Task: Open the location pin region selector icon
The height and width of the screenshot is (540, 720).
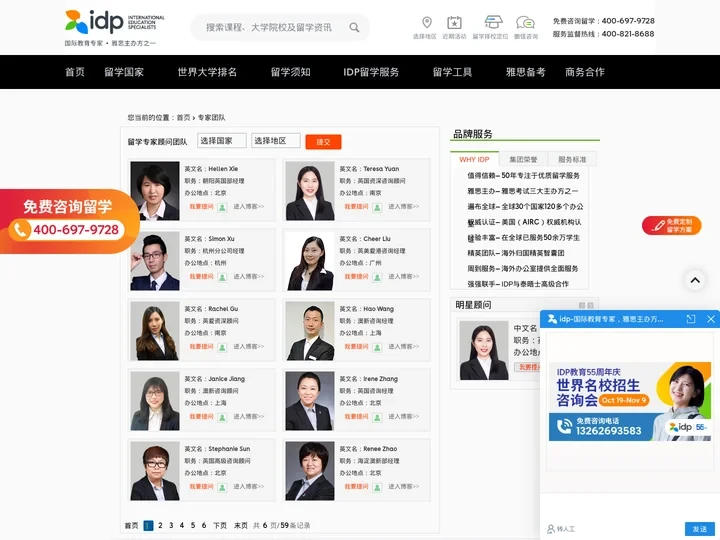Action: click(427, 22)
